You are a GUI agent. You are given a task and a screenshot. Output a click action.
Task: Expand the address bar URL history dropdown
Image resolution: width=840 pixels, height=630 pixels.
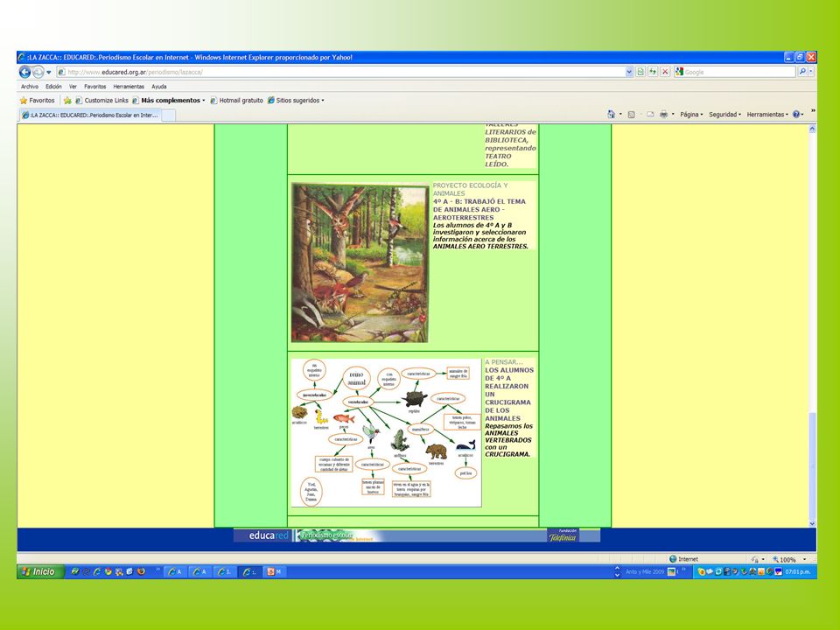click(x=629, y=72)
